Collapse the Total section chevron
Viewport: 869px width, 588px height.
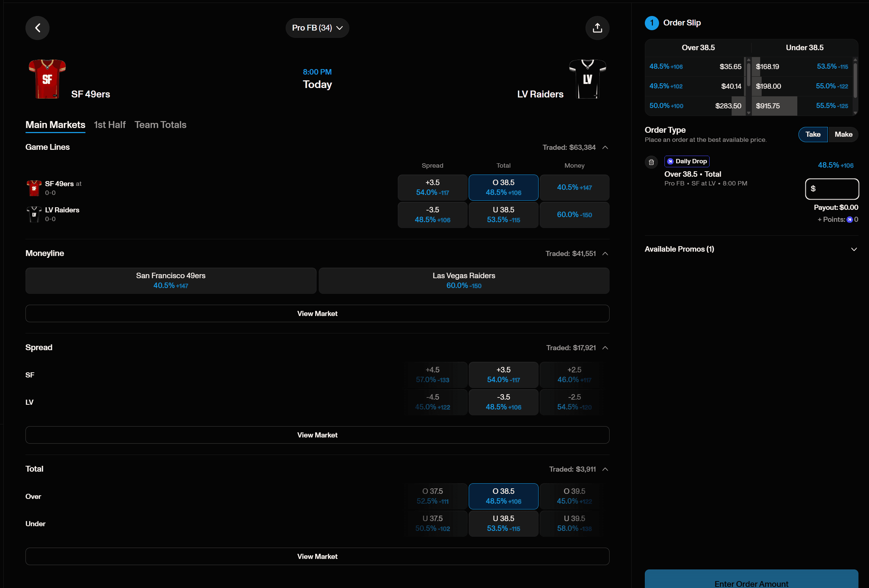pos(606,469)
